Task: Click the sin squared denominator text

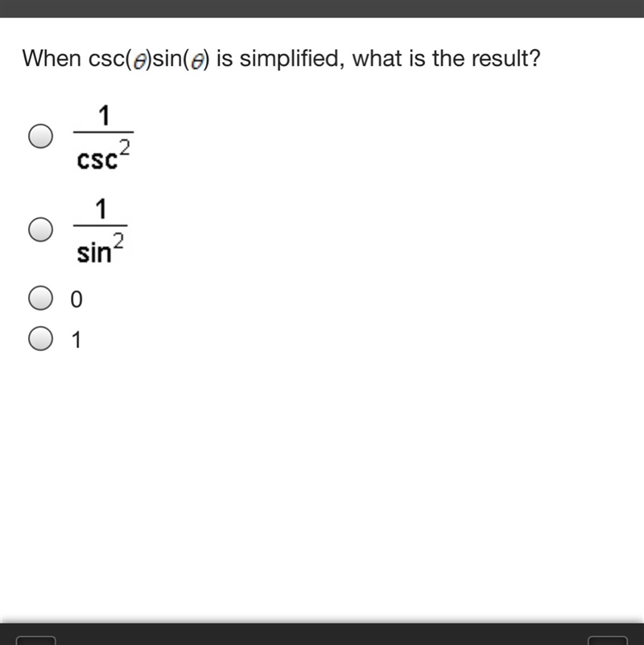Action: pyautogui.click(x=100, y=249)
